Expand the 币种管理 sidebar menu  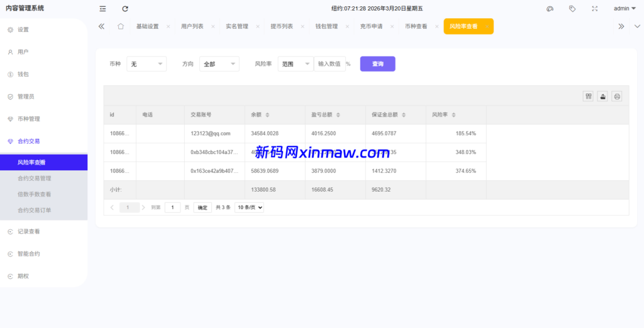pyautogui.click(x=43, y=119)
